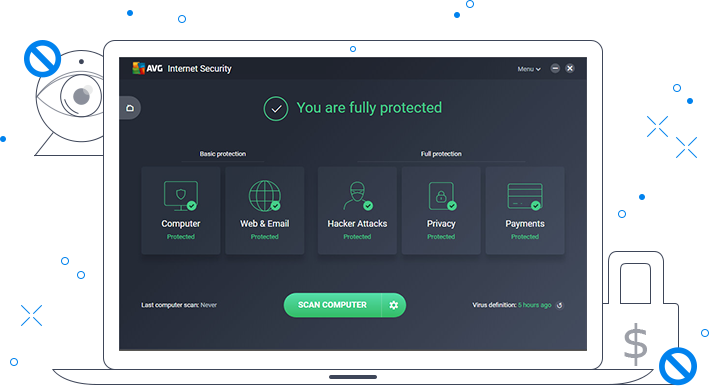Screen dimensions: 709x386
Task: Click the fully protected checkmark circle icon
Action: (x=276, y=108)
